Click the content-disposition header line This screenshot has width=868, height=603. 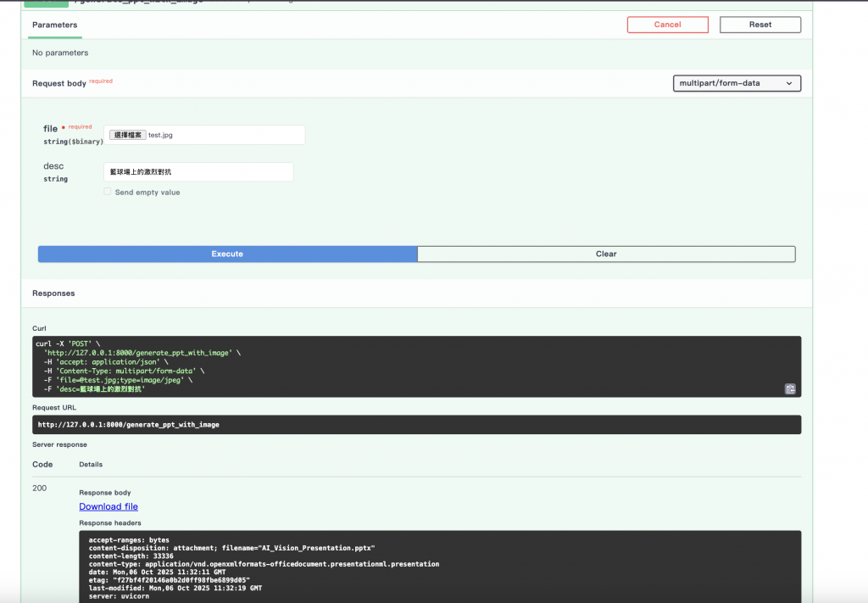[x=231, y=548]
